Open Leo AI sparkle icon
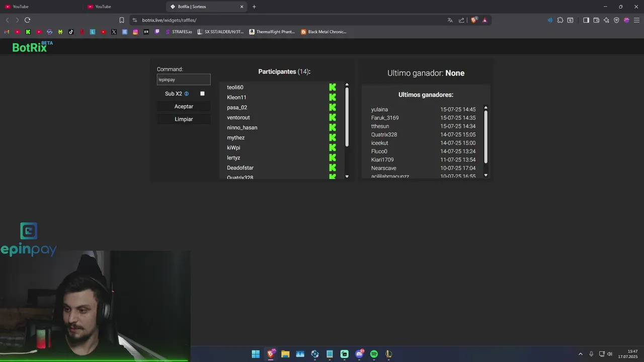 pos(606,20)
